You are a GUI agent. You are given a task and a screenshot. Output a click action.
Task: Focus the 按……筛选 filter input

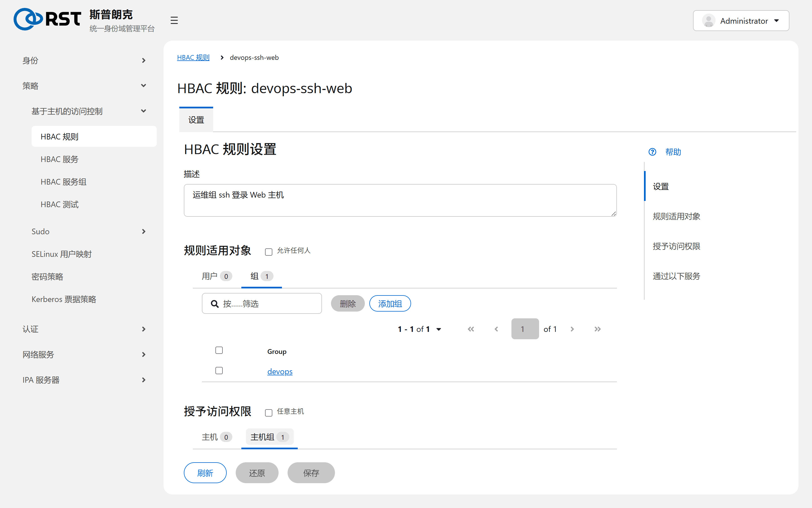pyautogui.click(x=262, y=304)
